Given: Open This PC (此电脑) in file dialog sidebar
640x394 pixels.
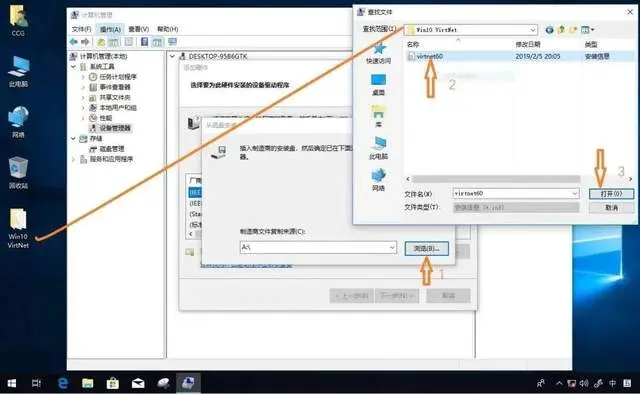Looking at the screenshot, I should coord(378,149).
